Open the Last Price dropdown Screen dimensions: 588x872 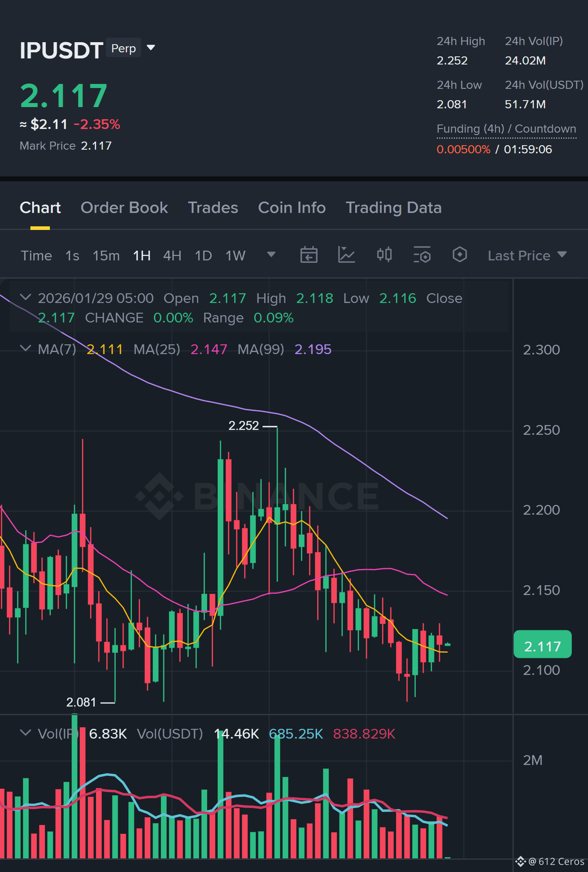pyautogui.click(x=527, y=256)
